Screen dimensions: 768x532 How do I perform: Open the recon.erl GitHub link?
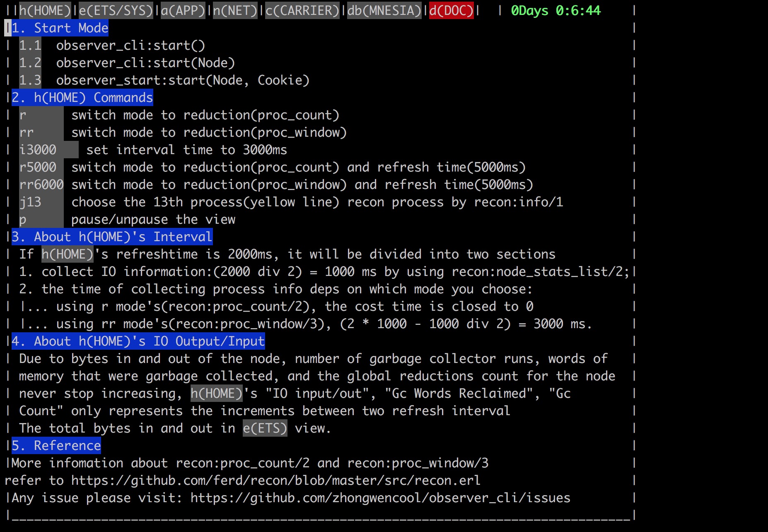(x=275, y=481)
